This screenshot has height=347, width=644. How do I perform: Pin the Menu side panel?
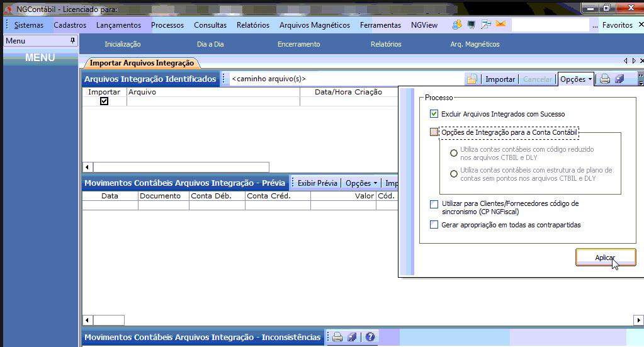[x=72, y=40]
